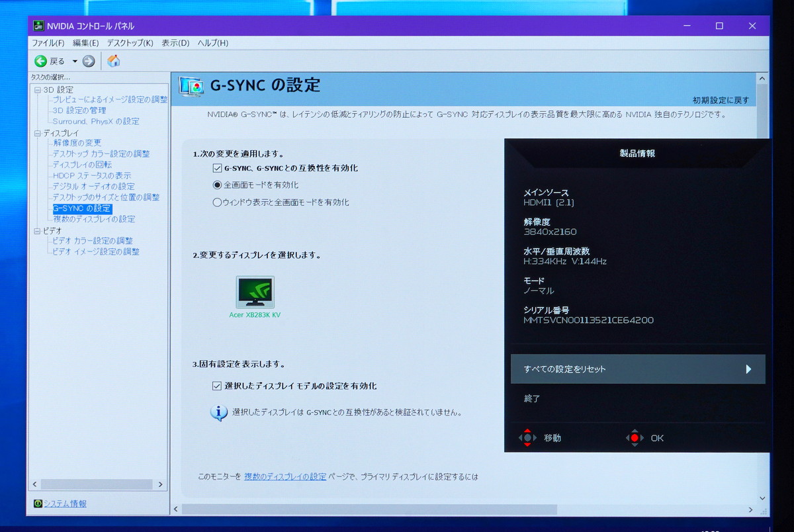Click the システム情報 link
This screenshot has height=532, width=794.
tap(65, 504)
